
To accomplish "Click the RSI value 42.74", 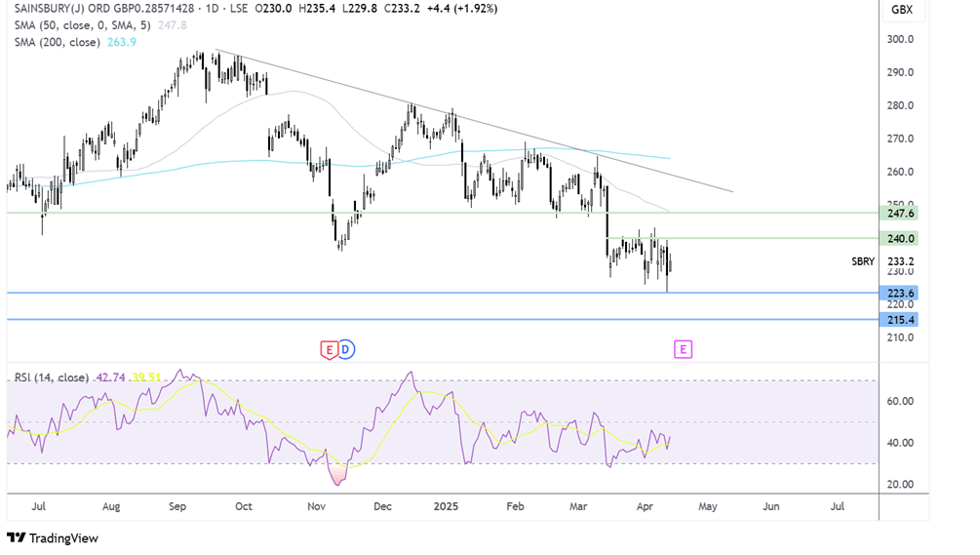I will 110,377.
